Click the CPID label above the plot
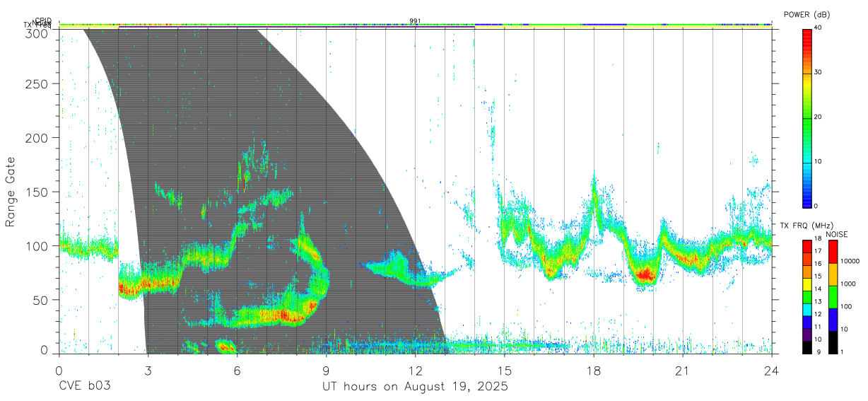The width and height of the screenshot is (868, 401). pos(43,21)
